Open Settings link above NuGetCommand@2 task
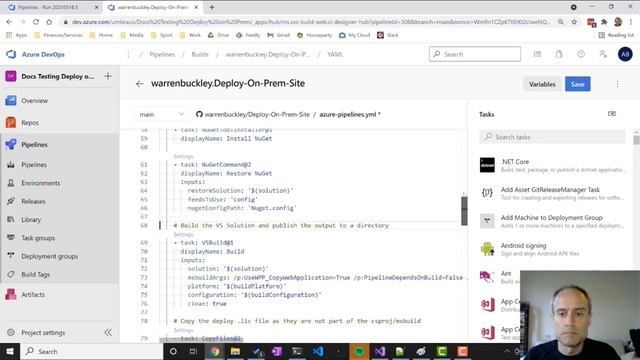Image resolution: width=640 pixels, height=360 pixels. 183,156
